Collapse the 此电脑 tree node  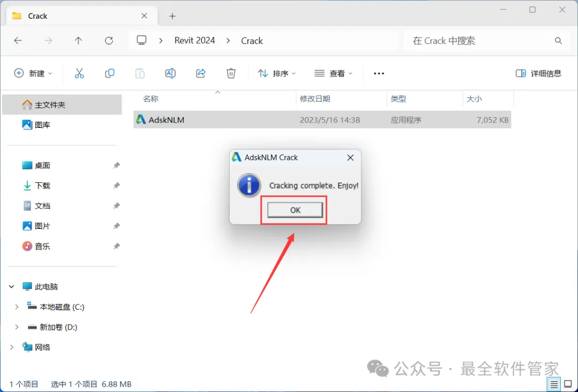11,287
